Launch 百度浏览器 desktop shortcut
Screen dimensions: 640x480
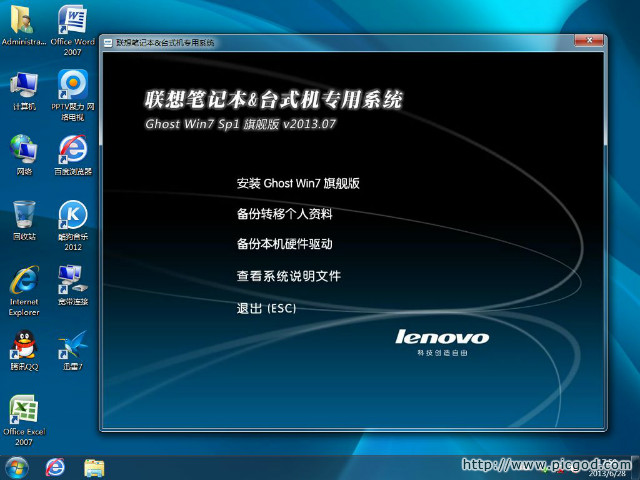coord(73,155)
